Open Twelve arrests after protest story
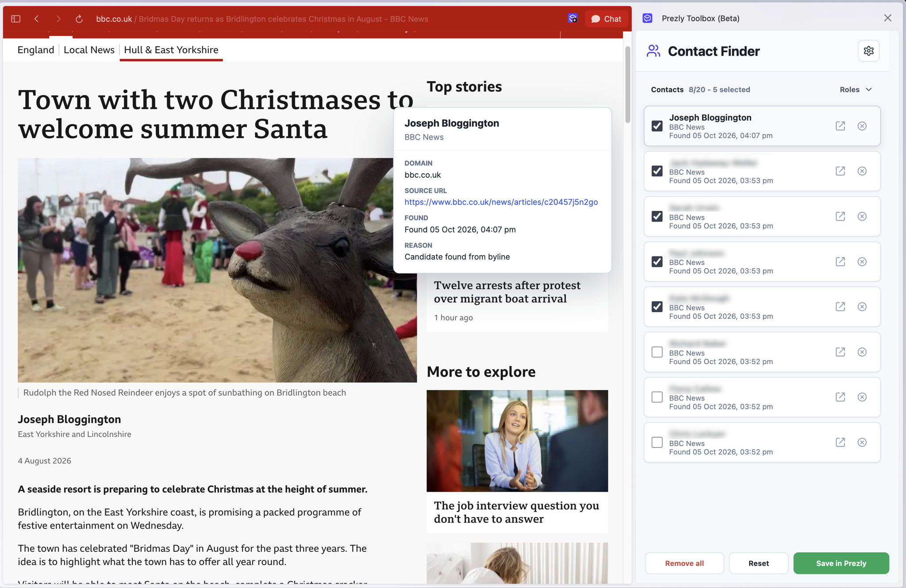Image resolution: width=906 pixels, height=588 pixels. click(507, 292)
